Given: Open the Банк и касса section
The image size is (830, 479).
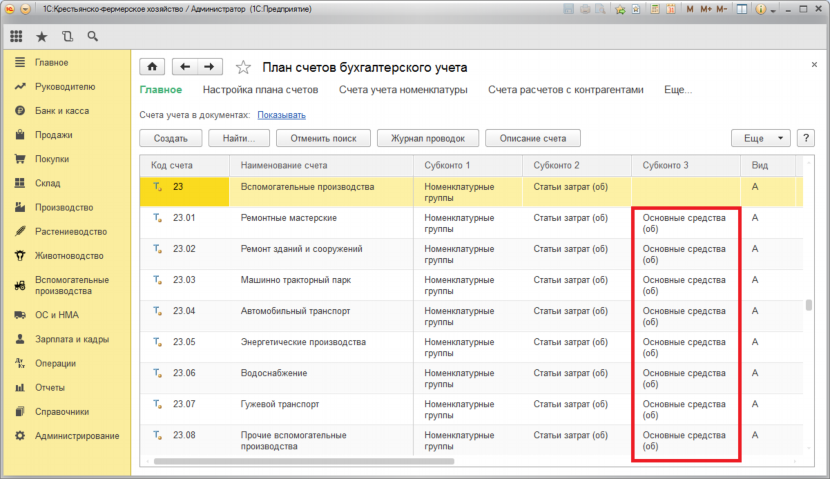Looking at the screenshot, I should (57, 109).
